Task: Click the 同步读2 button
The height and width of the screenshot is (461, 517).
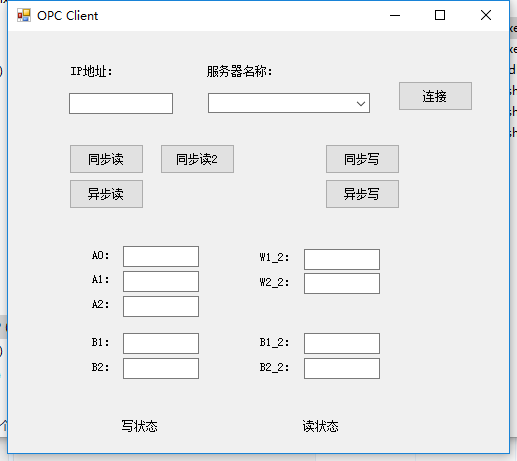Action: coord(197,159)
